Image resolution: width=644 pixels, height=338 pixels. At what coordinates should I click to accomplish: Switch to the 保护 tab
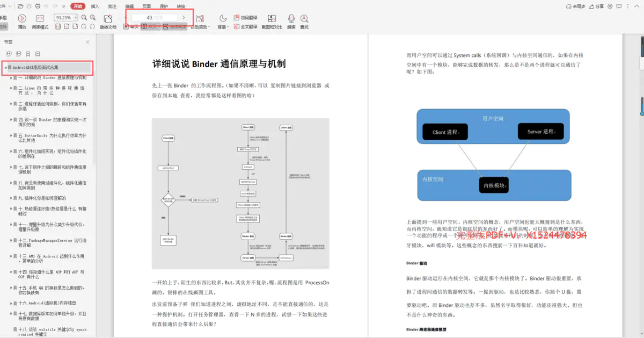[164, 6]
